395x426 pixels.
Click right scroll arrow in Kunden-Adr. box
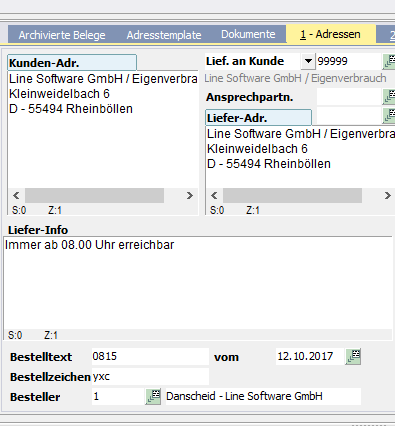click(x=190, y=195)
